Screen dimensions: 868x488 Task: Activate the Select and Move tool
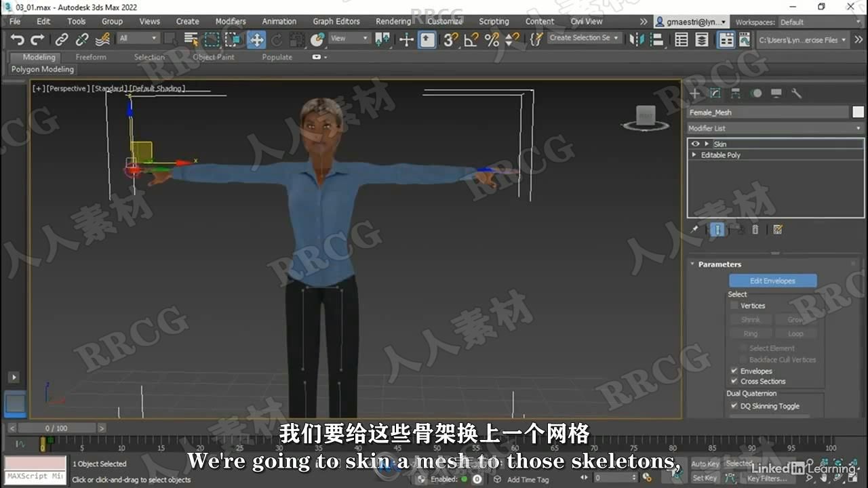(256, 39)
